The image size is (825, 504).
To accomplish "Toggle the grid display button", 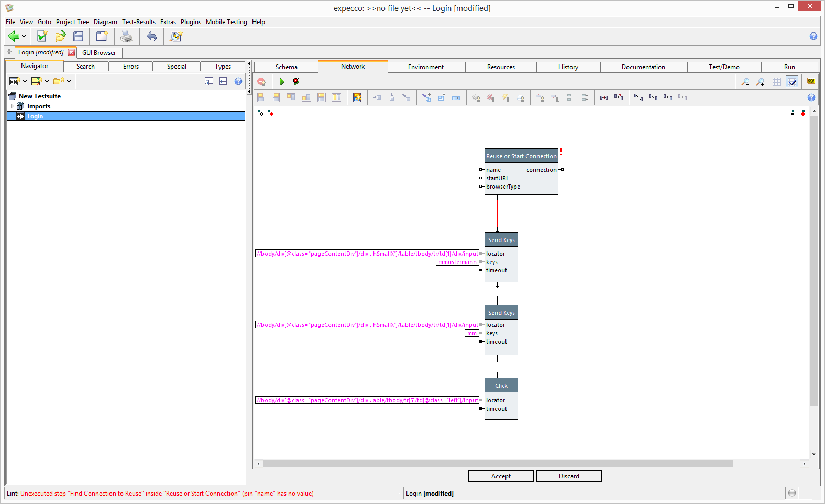I will tap(777, 82).
